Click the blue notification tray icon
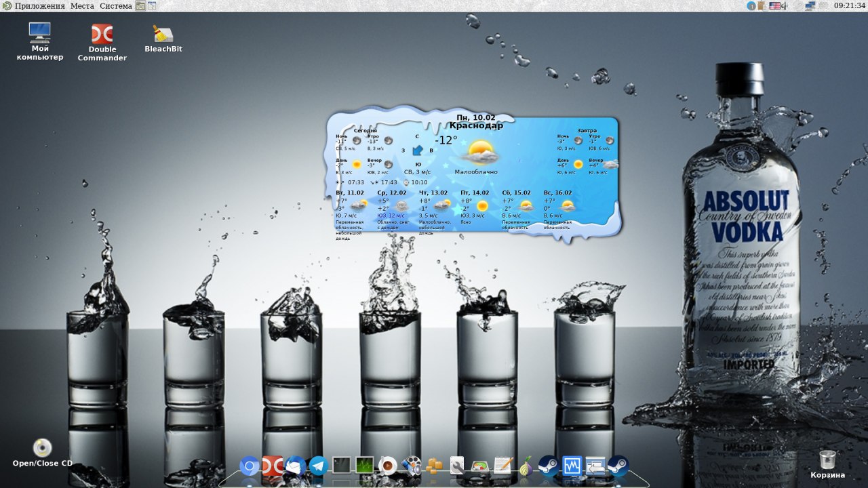868x488 pixels. (x=751, y=6)
